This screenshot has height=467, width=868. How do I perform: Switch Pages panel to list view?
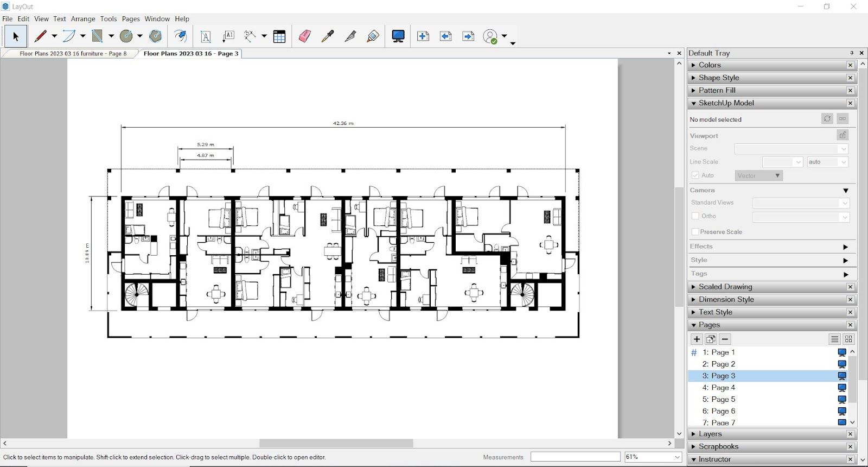835,339
